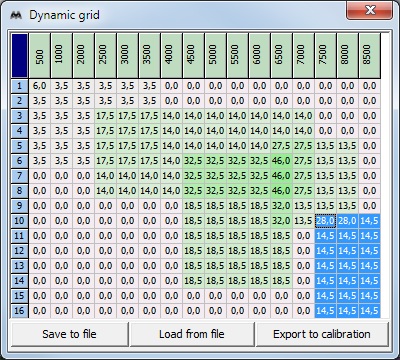Select the 7000 column header
This screenshot has width=400, height=360.
(x=304, y=55)
